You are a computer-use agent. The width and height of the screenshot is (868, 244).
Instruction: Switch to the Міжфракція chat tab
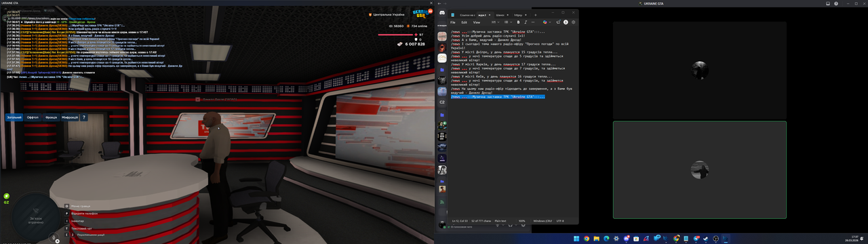click(x=70, y=117)
